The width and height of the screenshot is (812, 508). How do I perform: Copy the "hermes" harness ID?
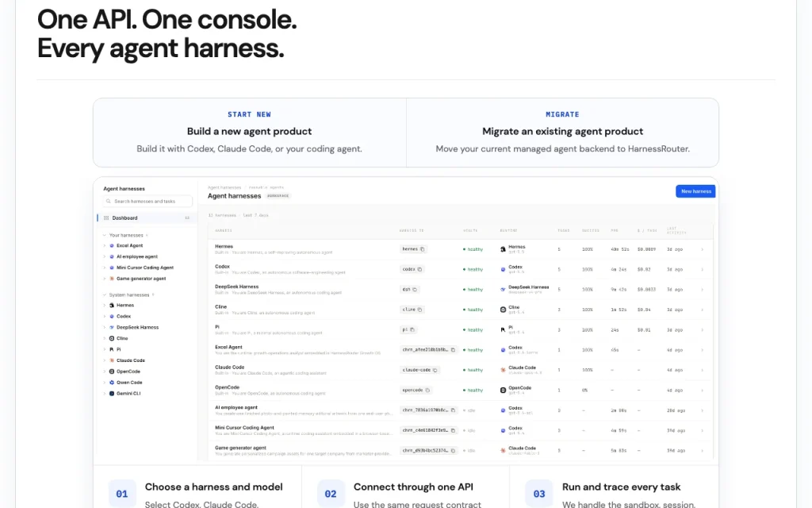423,249
